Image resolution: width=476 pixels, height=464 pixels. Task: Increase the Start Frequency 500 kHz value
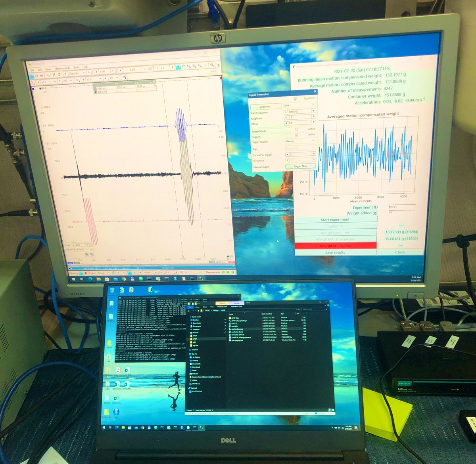pyautogui.click(x=314, y=111)
